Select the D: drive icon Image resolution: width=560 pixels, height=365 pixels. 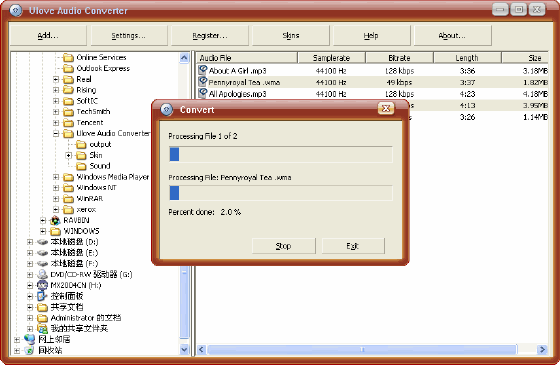pyautogui.click(x=42, y=242)
